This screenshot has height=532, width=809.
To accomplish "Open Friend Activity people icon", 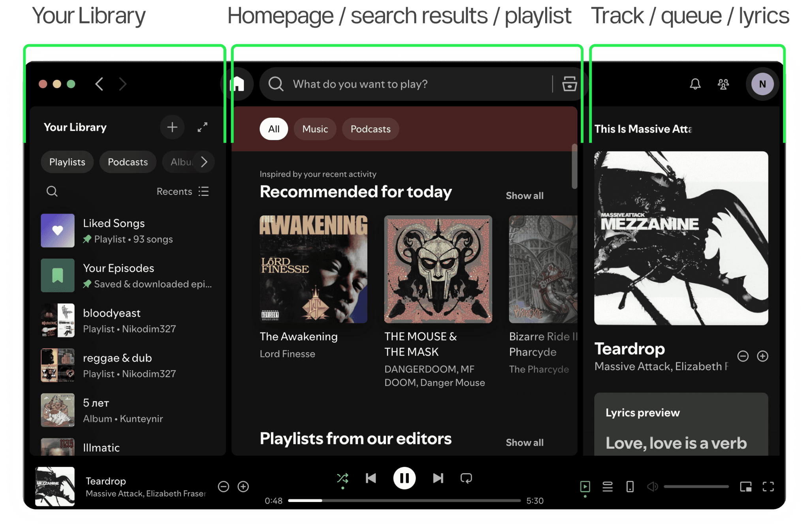I will pos(723,84).
